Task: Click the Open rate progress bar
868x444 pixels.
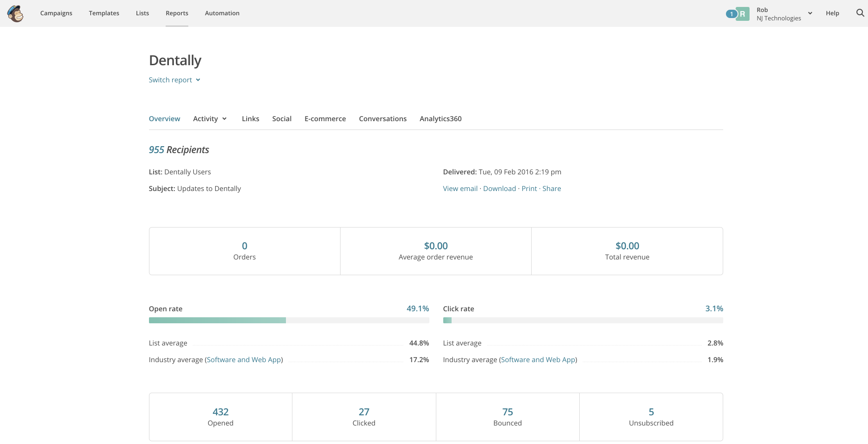Action: tap(289, 321)
